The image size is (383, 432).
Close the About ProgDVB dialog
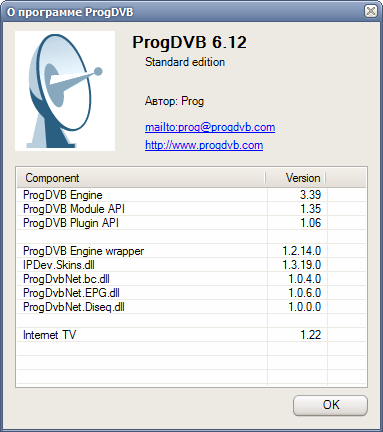click(371, 11)
